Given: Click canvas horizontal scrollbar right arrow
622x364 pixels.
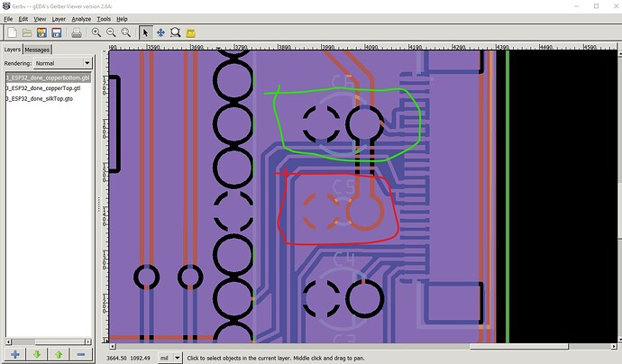Looking at the screenshot, I should coord(614,346).
